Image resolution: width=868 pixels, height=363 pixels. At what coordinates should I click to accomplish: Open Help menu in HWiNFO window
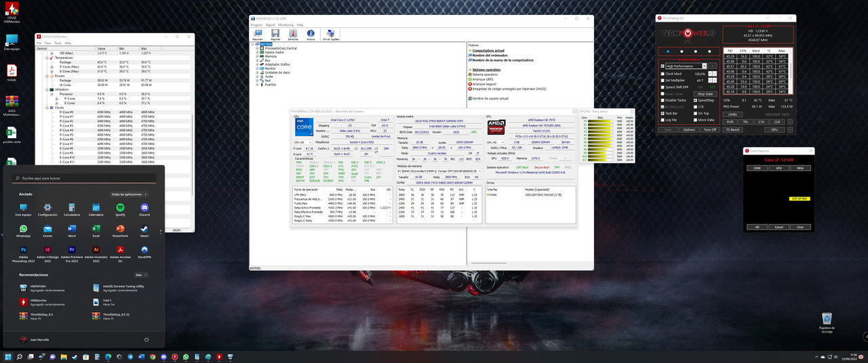[x=300, y=25]
